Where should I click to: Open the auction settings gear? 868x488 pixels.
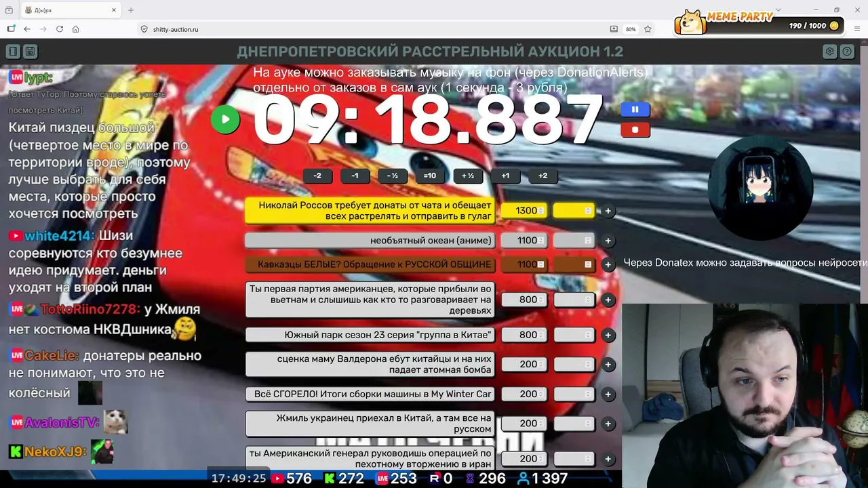coord(829,52)
